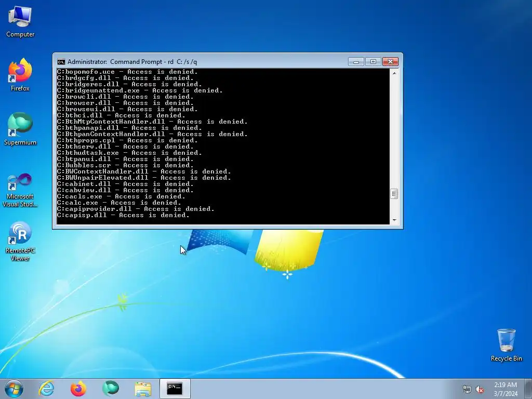Click the console scrollbar up arrow
The width and height of the screenshot is (532, 399).
[394, 73]
